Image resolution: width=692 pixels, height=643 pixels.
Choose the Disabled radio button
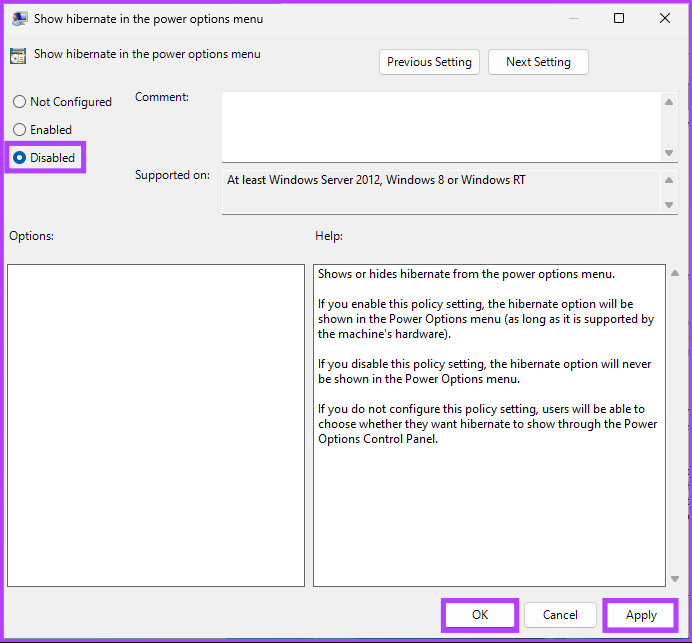[44, 158]
